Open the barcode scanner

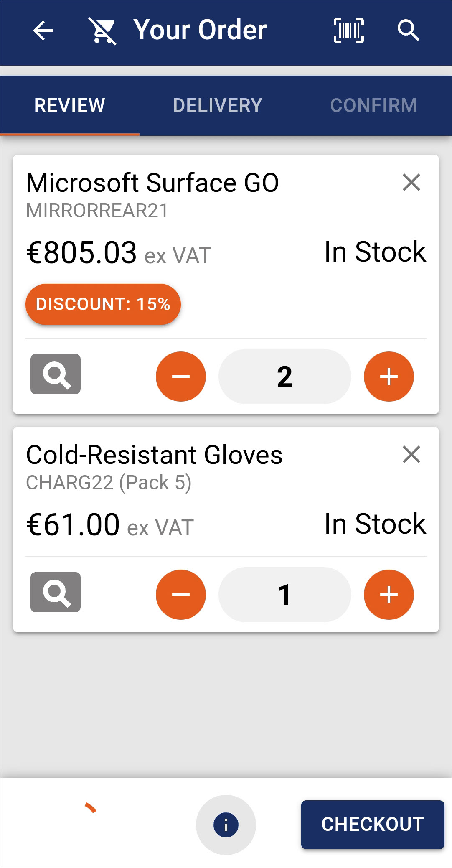coord(349,31)
